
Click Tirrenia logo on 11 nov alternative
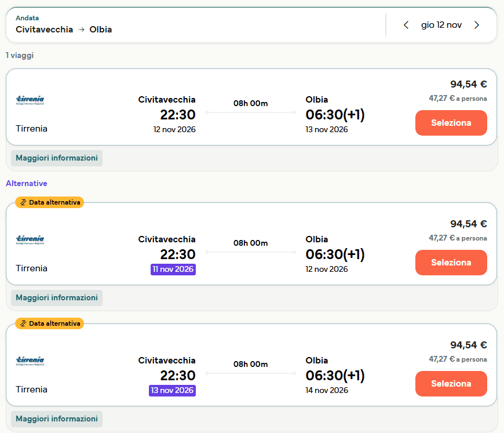point(30,239)
